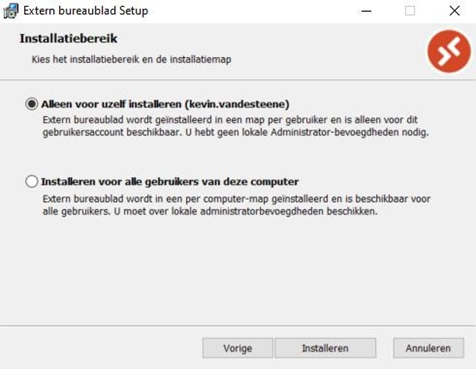Click the label 'Installeren voor alle gebruikers van deze computer'
Viewport: 476px width, 369px height.
coord(170,182)
